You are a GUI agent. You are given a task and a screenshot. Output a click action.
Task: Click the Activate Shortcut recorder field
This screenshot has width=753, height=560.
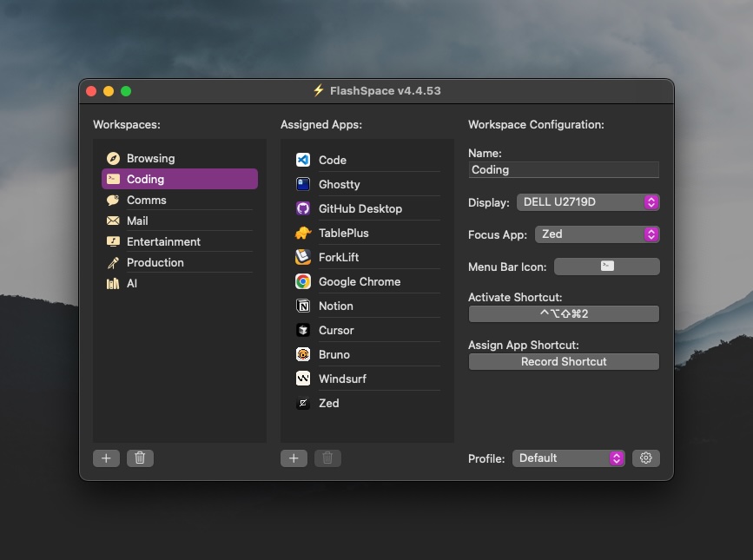564,313
